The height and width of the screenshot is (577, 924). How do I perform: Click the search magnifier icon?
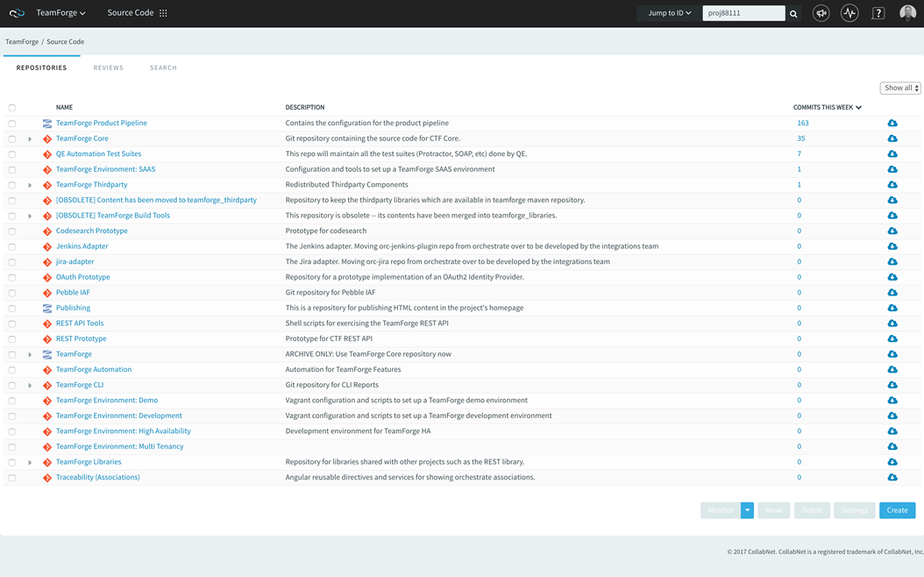click(793, 13)
